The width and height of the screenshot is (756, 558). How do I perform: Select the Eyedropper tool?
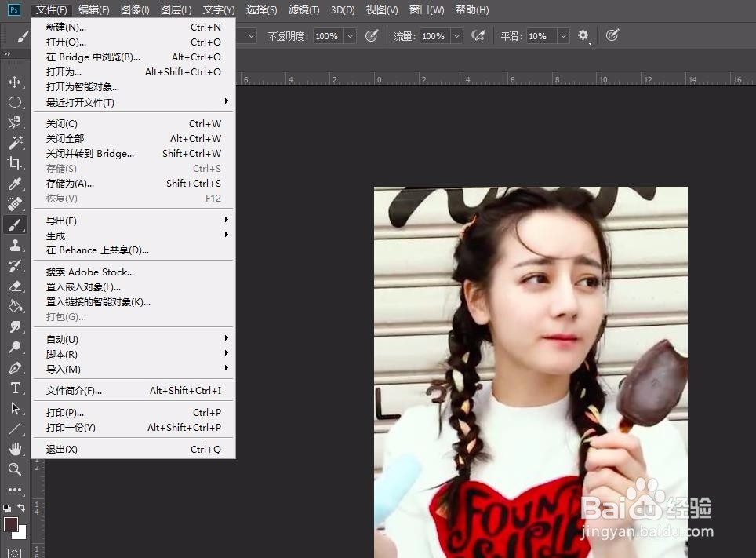coord(16,184)
